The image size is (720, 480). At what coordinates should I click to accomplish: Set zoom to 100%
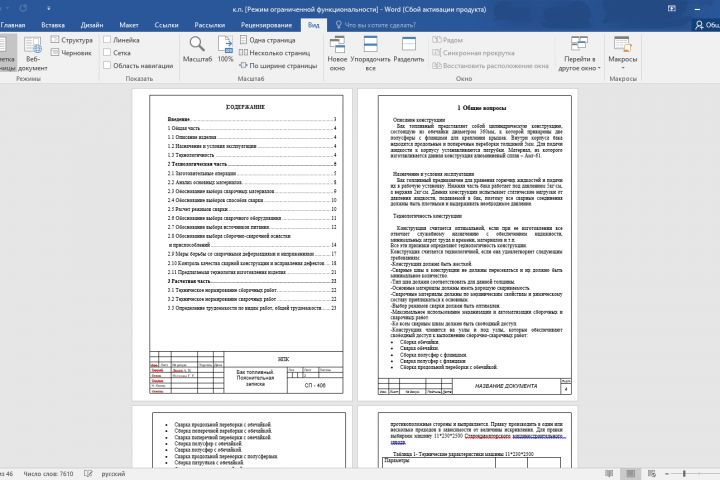225,49
